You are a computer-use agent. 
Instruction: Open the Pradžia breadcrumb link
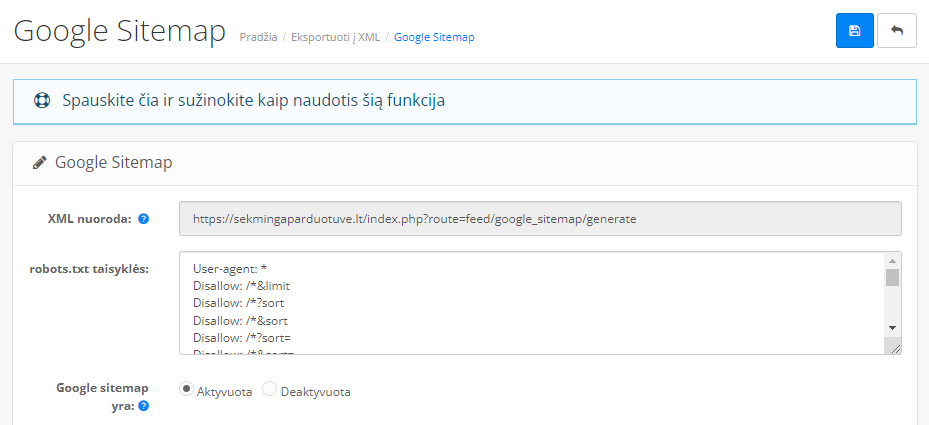point(258,37)
